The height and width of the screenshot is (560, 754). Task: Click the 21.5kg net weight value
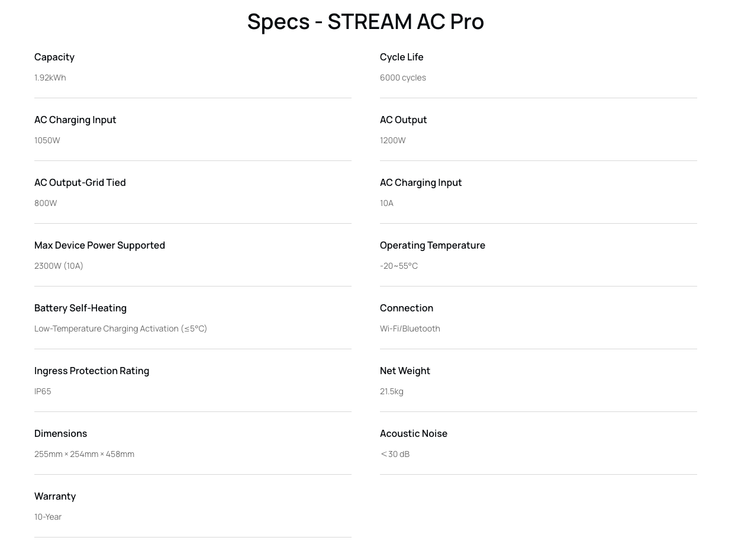click(x=392, y=391)
